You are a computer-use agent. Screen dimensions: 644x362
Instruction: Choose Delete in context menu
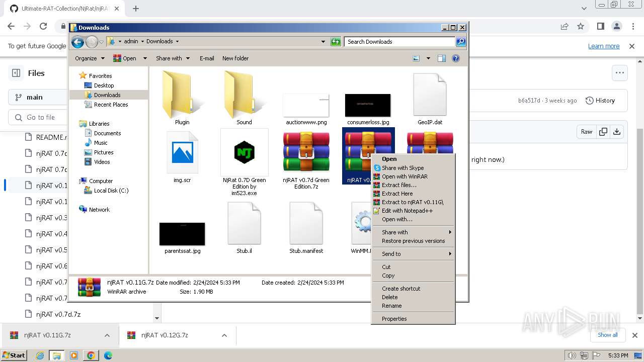413,297
